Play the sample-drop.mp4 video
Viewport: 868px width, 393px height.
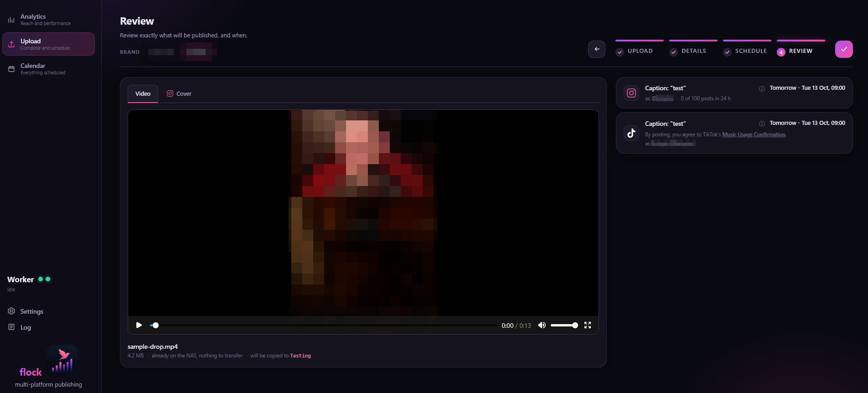(139, 325)
